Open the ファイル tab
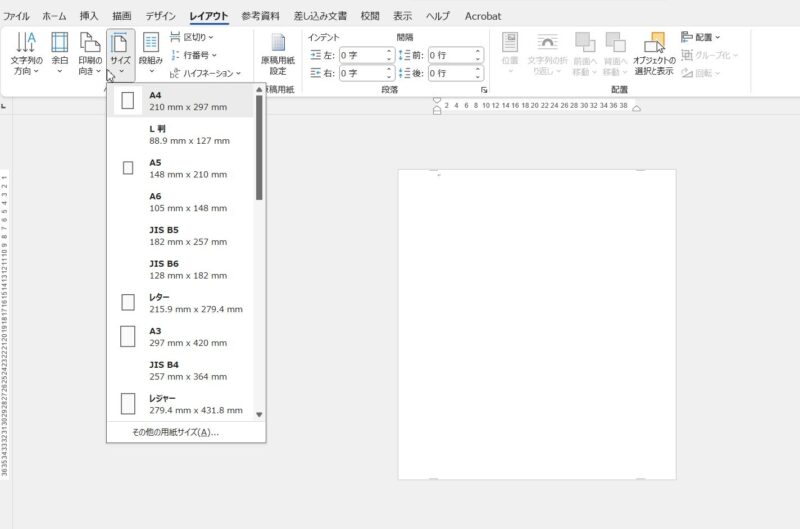Viewport: 800px width, 529px height. coord(16,16)
